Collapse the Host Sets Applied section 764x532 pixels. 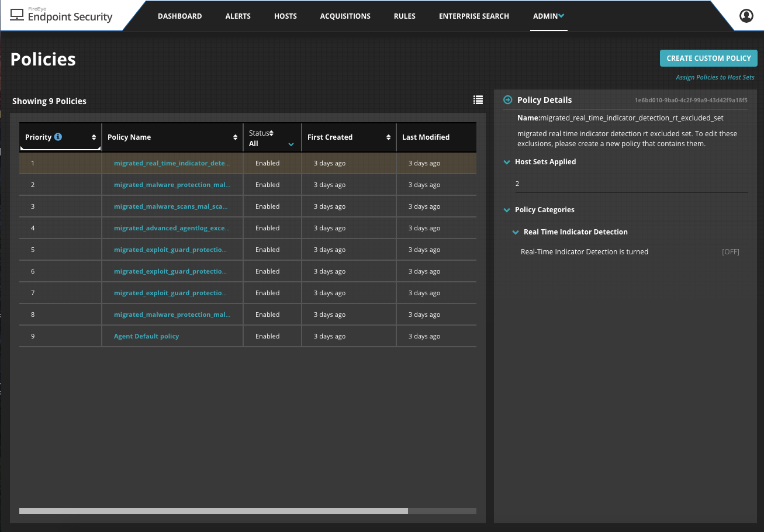pyautogui.click(x=507, y=162)
